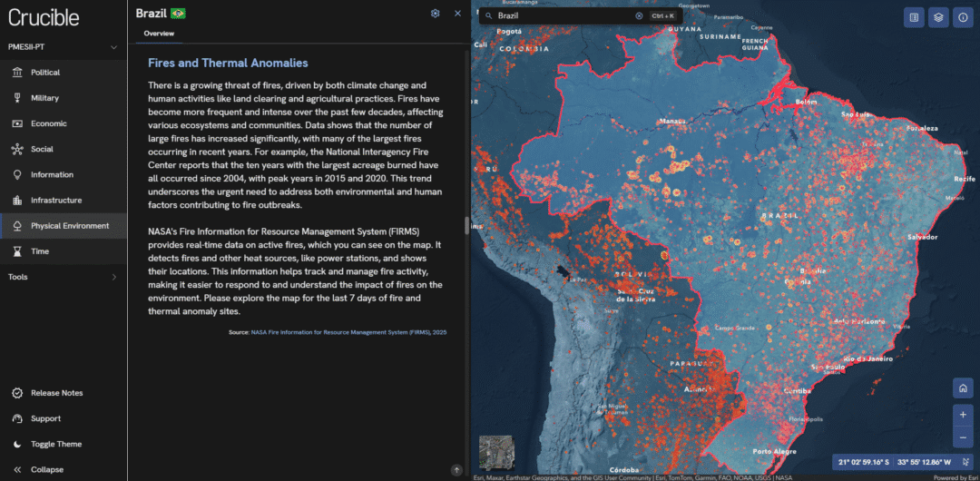The height and width of the screenshot is (481, 980).
Task: Click the panel's vertical scrollbar handle
Action: [x=467, y=226]
